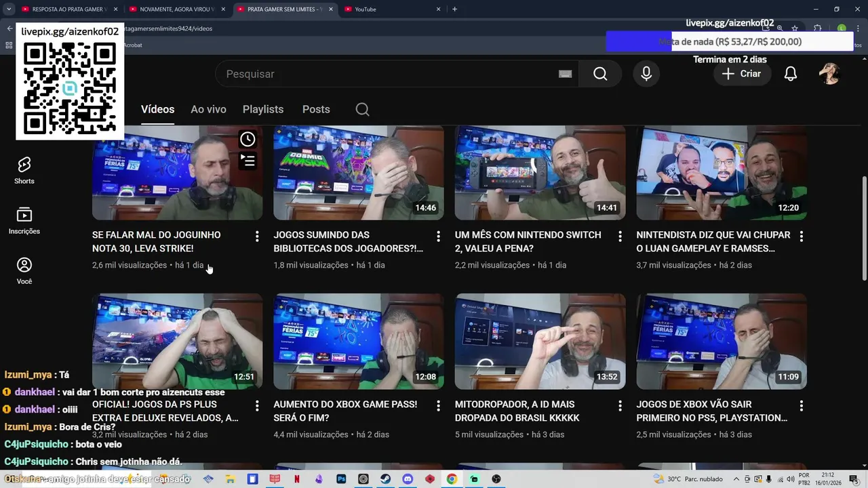Open the on-screen keyboard icon in the search box
The image size is (868, 488).
tap(566, 74)
